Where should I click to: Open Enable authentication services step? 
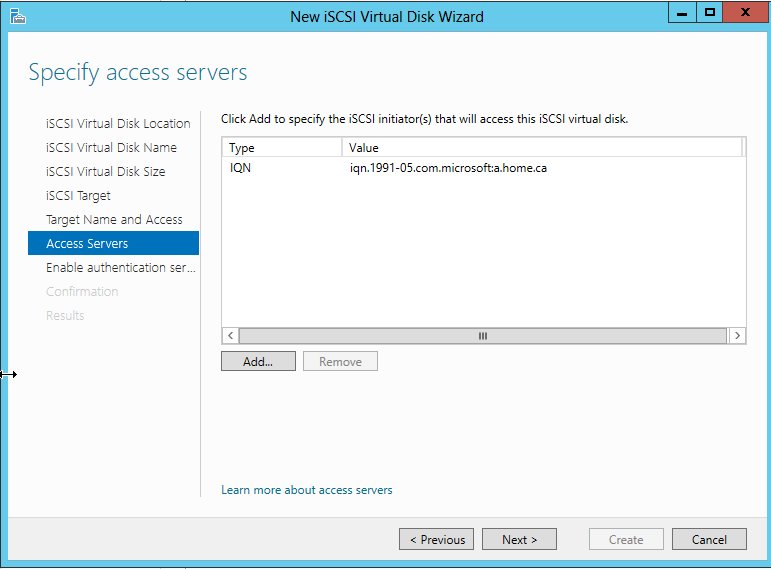click(120, 268)
